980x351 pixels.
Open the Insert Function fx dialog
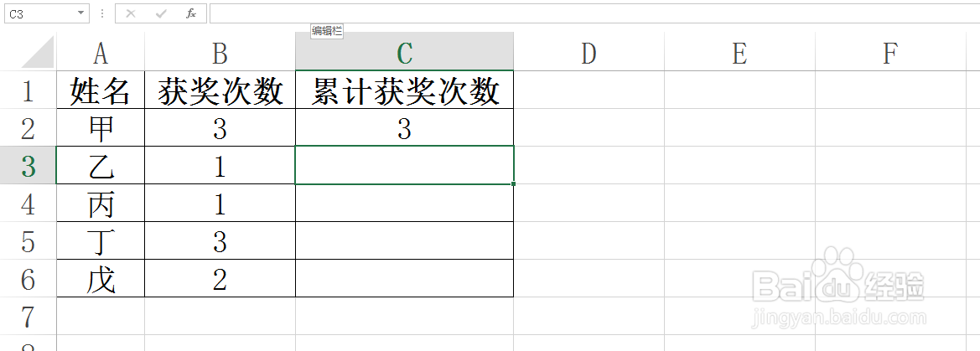click(x=191, y=13)
